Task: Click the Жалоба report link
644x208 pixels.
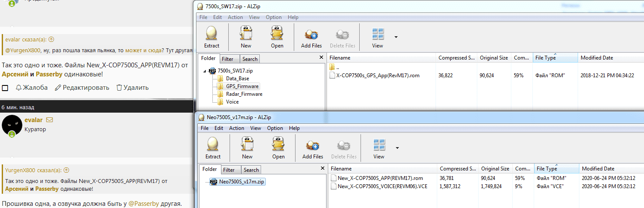Action: click(x=32, y=88)
